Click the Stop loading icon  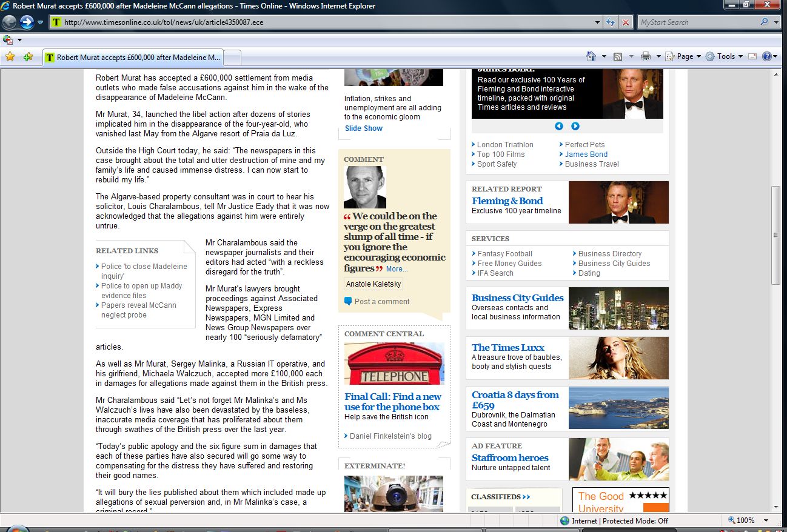tap(625, 22)
